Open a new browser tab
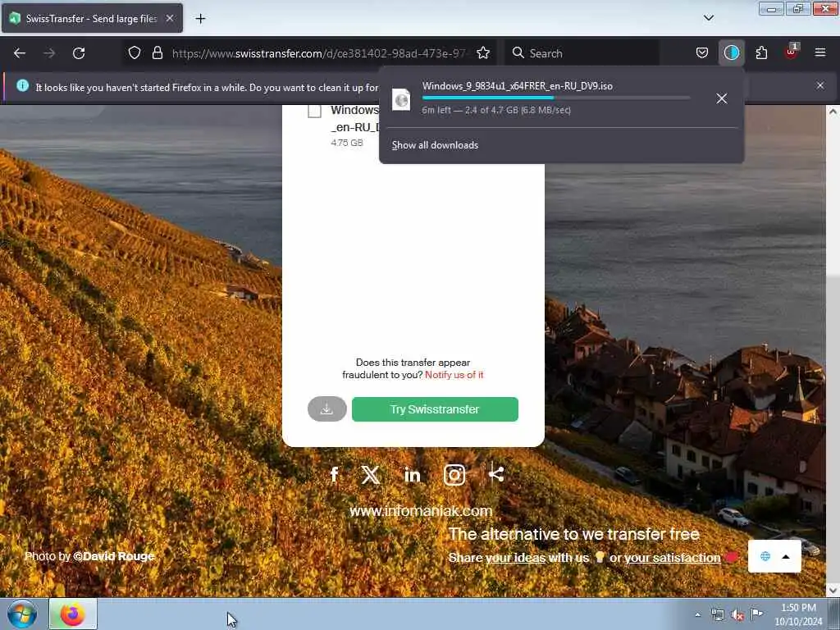The height and width of the screenshot is (630, 840). [200, 19]
